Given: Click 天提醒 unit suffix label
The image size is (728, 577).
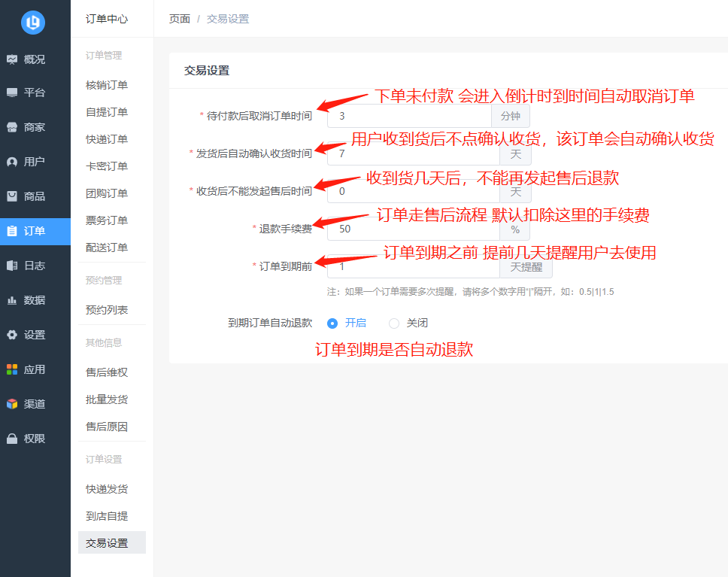Looking at the screenshot, I should [x=526, y=266].
